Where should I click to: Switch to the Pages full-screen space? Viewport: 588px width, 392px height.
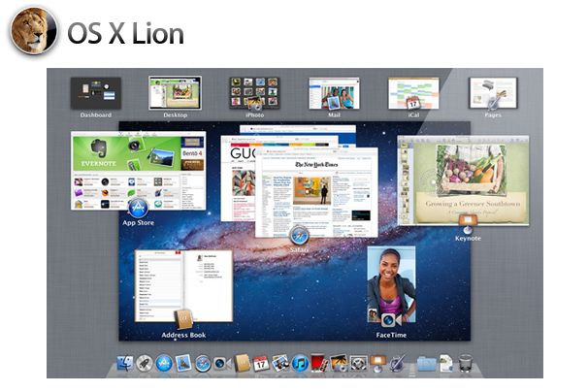click(493, 93)
